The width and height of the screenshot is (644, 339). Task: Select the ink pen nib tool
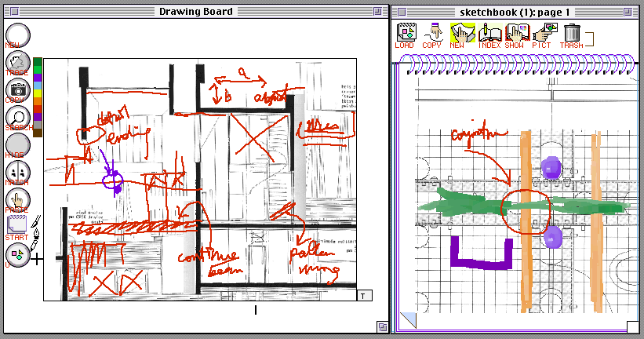[36, 234]
